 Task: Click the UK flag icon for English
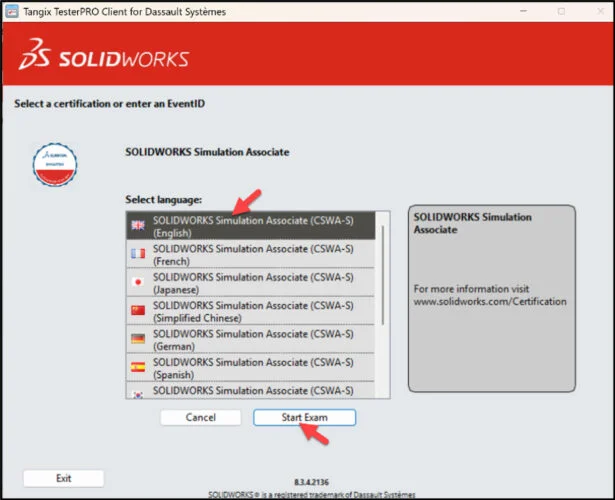tap(138, 226)
